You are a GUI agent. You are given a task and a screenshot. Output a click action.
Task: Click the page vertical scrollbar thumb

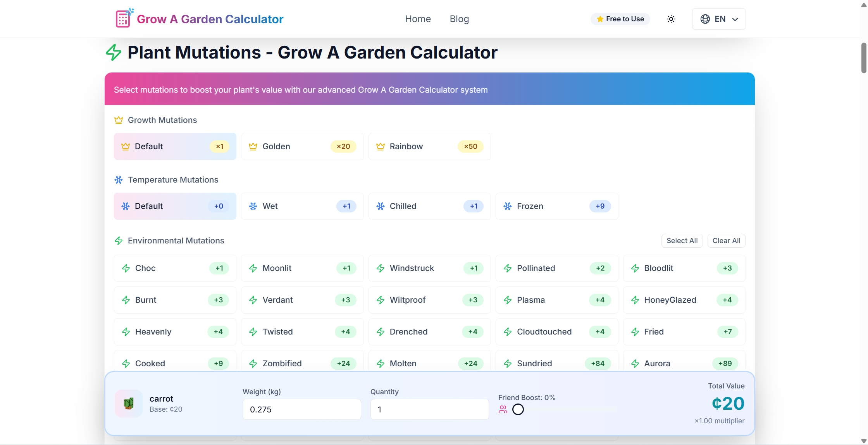[x=864, y=58]
